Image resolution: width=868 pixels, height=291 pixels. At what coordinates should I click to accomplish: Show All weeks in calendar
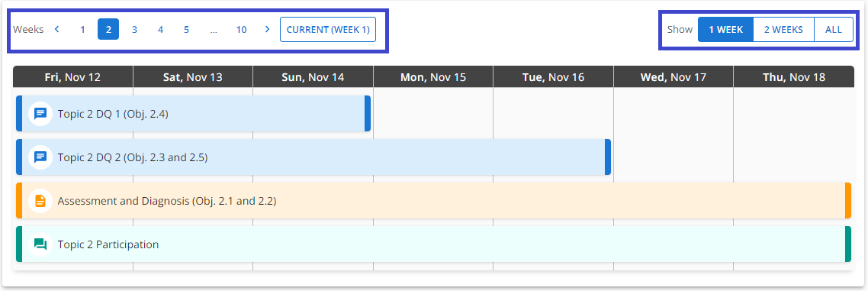(x=833, y=29)
